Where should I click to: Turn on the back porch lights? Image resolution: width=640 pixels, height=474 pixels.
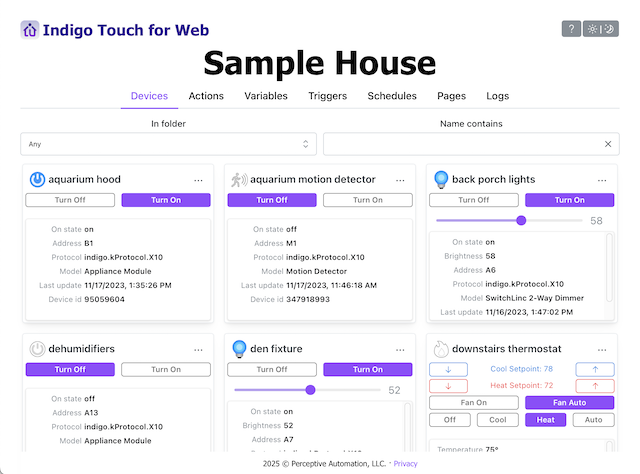pos(570,200)
